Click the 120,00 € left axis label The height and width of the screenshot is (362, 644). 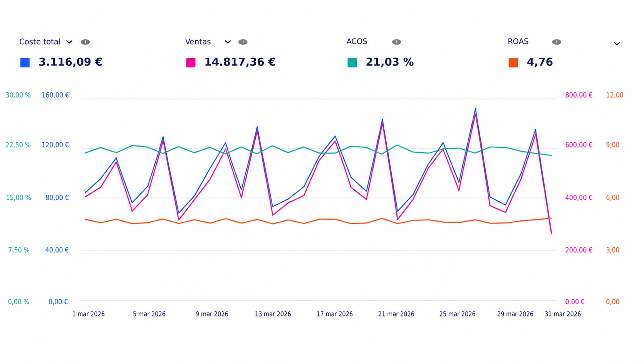tap(55, 145)
